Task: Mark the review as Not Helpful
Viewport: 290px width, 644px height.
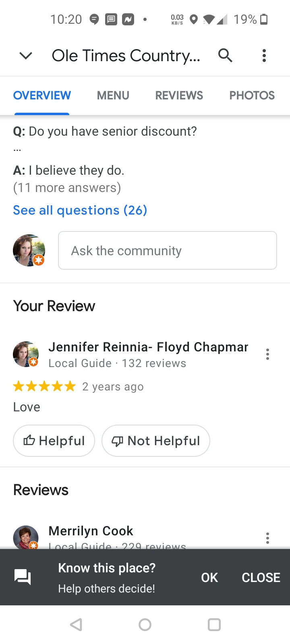Action: coord(156,441)
